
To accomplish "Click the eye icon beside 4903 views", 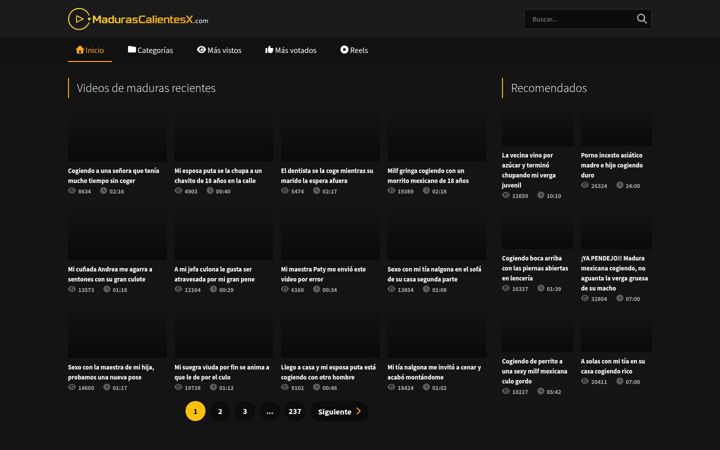I will pos(178,191).
